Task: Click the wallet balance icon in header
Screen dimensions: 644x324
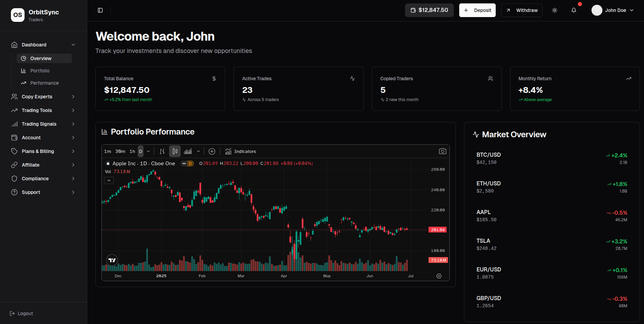Action: 413,10
